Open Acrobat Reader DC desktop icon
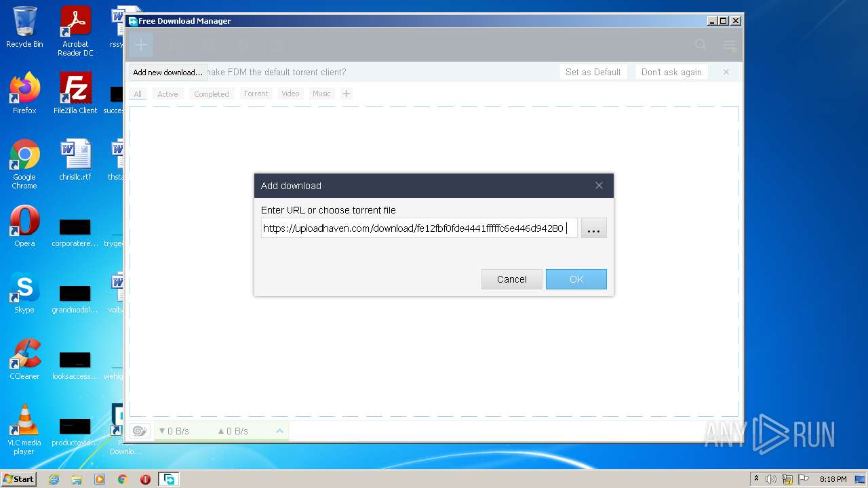This screenshot has height=488, width=868. point(75,31)
